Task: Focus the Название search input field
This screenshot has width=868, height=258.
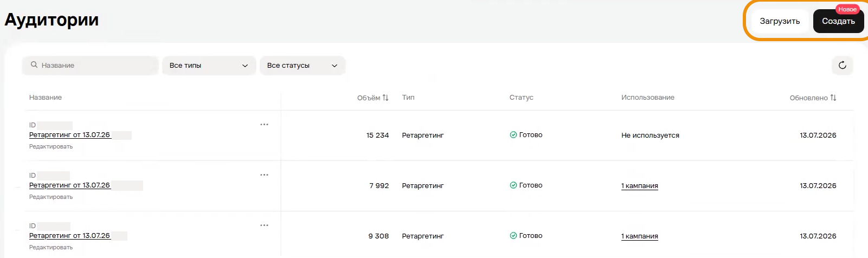Action: (x=91, y=66)
